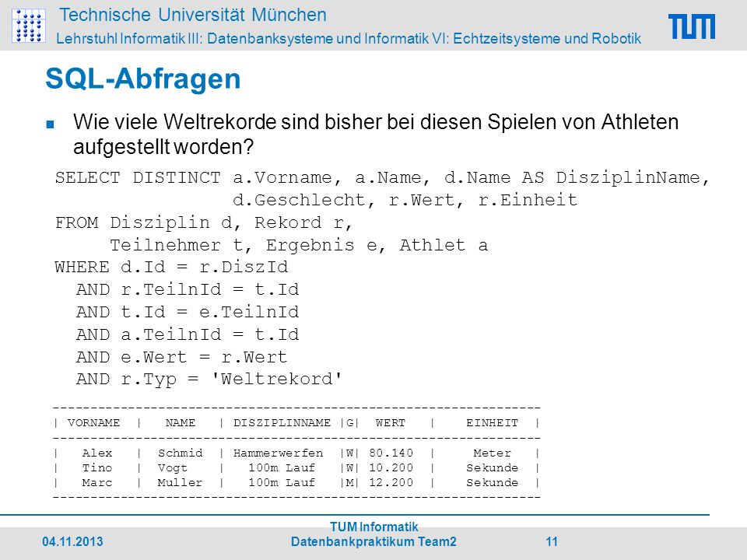Screen dimensions: 747x560
Task: Click the TUM logo in the header
Action: (x=691, y=26)
